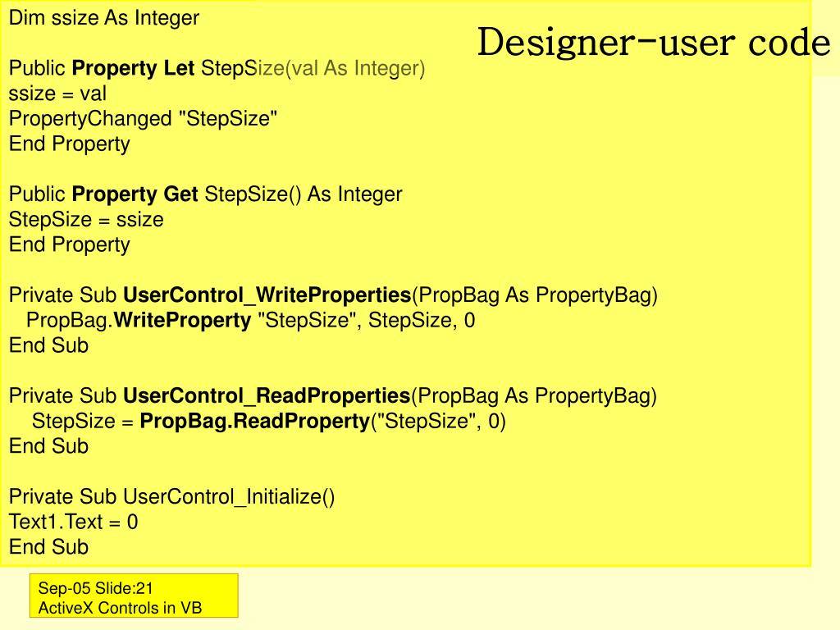840x630 pixels.
Task: Click 'End Sub' after the WriteProperties sub
Action: (48, 345)
